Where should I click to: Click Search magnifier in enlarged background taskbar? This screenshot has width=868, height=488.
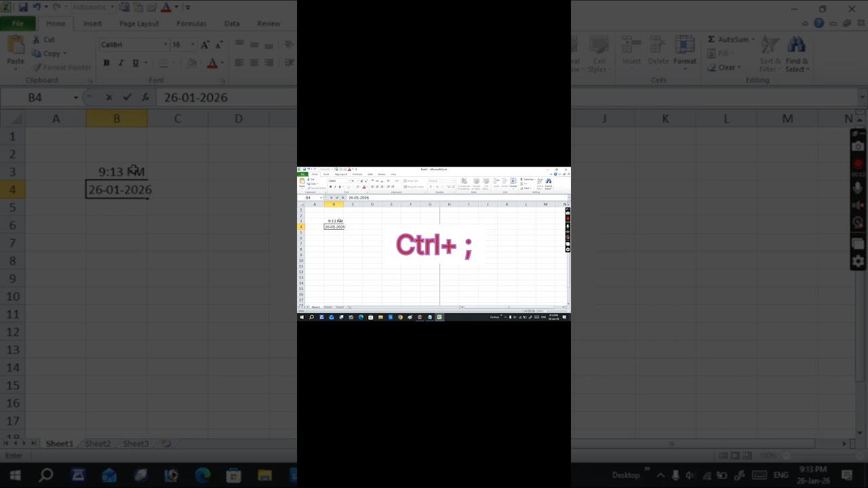(46, 475)
